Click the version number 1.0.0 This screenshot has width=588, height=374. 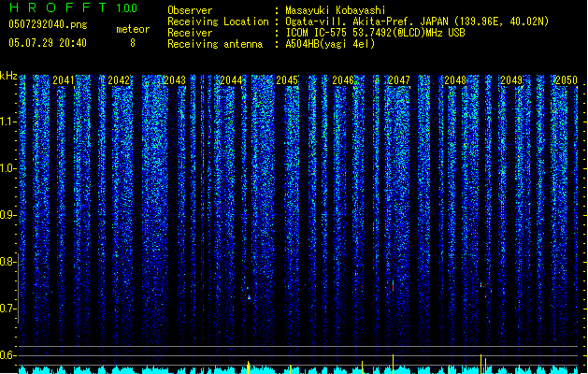(x=127, y=7)
